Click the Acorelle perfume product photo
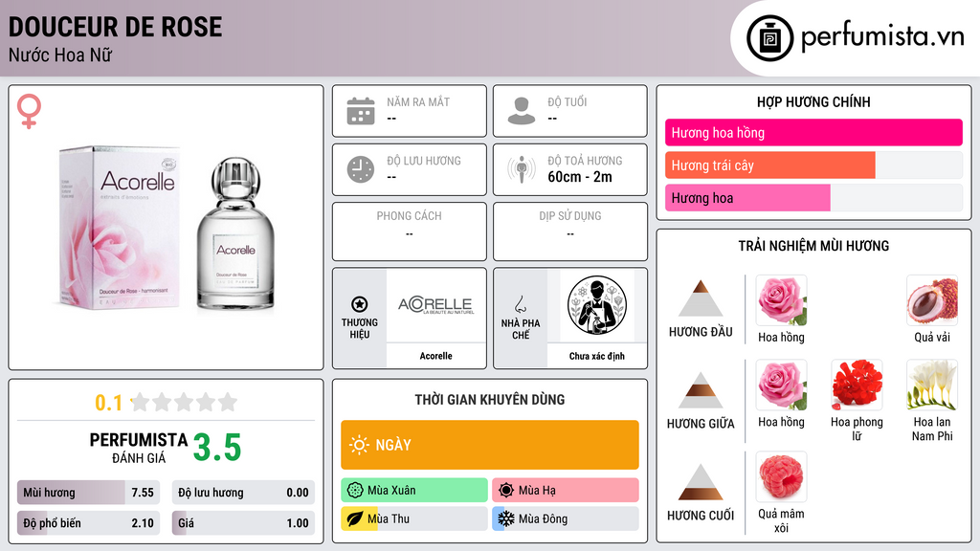980x551 pixels. tap(167, 228)
